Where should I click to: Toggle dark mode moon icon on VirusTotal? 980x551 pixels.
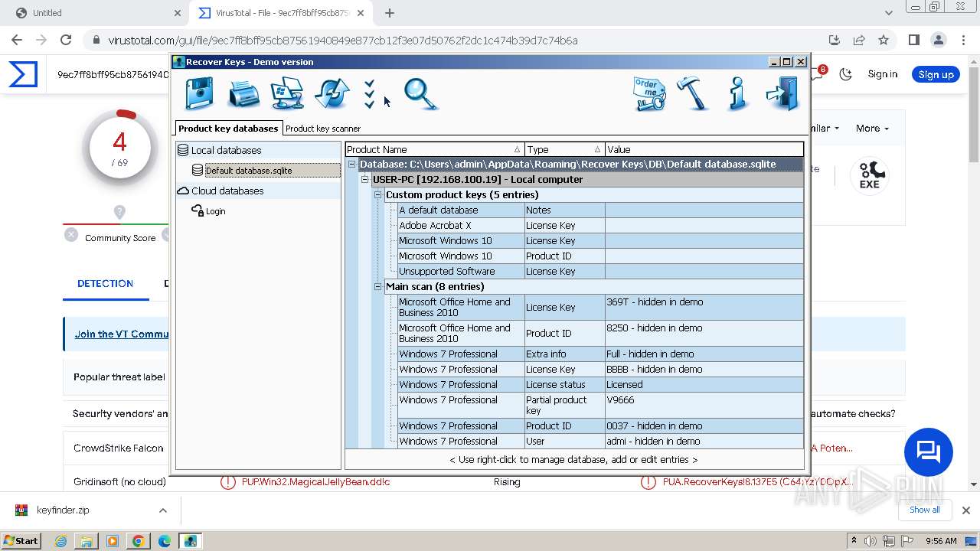coord(845,74)
